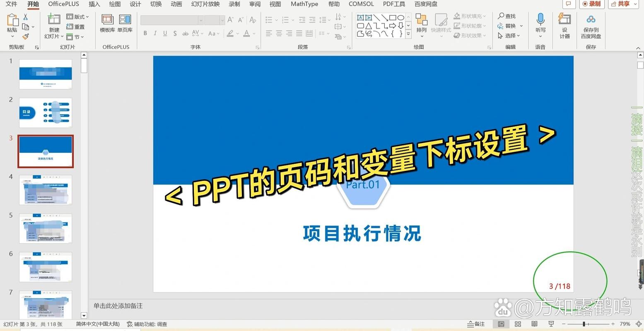The width and height of the screenshot is (644, 331).
Task: Select the right arrow block shape
Action: pos(393,26)
